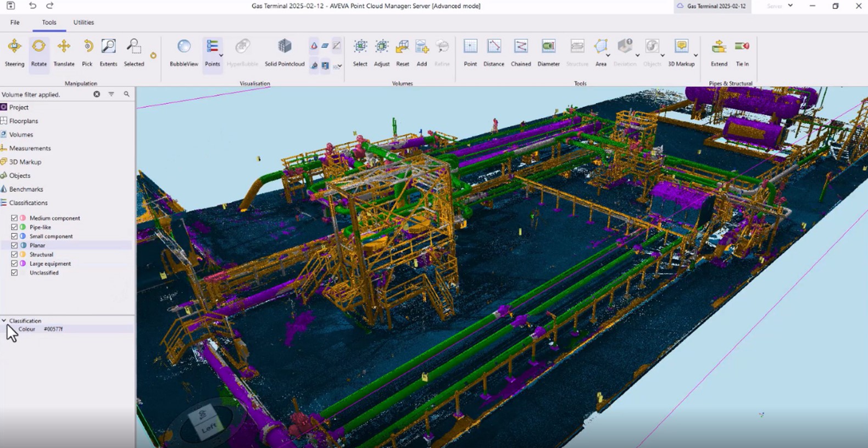Open the Gas Terminal 2025-02-12 project tab
The width and height of the screenshot is (868, 448).
point(711,6)
